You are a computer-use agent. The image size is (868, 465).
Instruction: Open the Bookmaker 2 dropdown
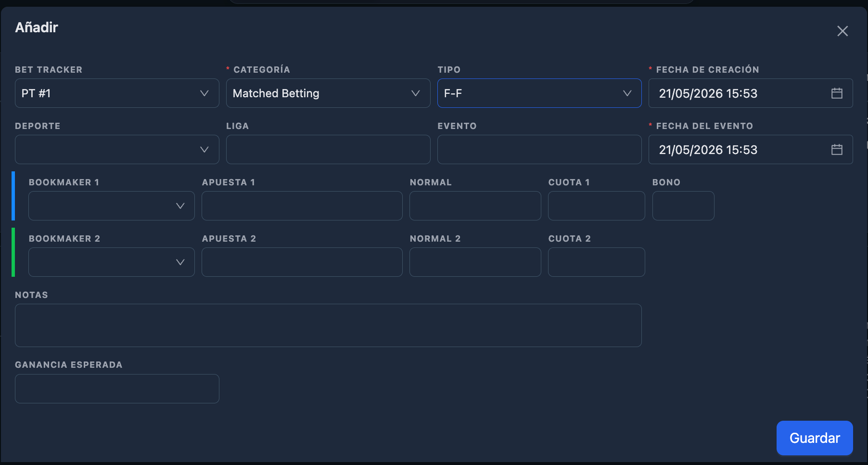point(112,262)
